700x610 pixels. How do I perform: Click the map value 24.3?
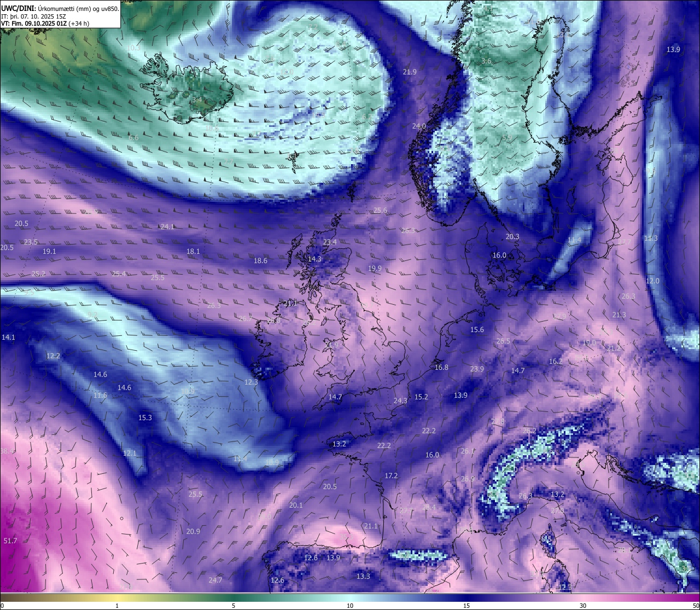pyautogui.click(x=400, y=400)
